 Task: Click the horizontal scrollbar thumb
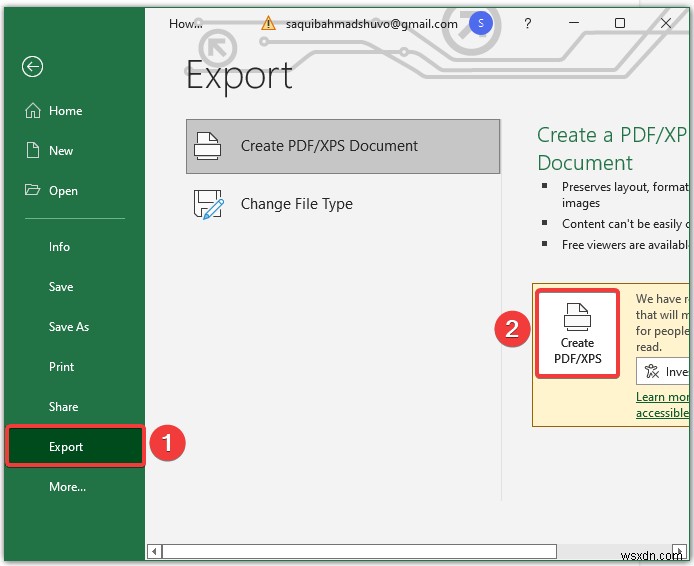pos(359,551)
